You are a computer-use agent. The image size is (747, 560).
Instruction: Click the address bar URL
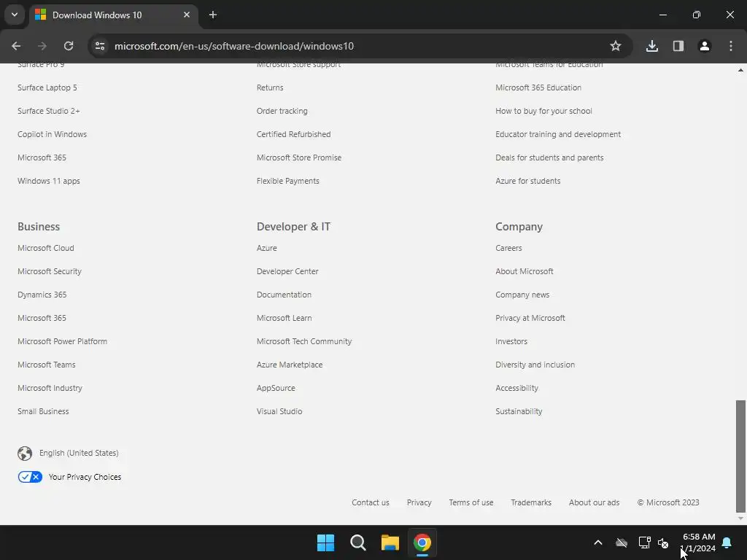(x=234, y=46)
